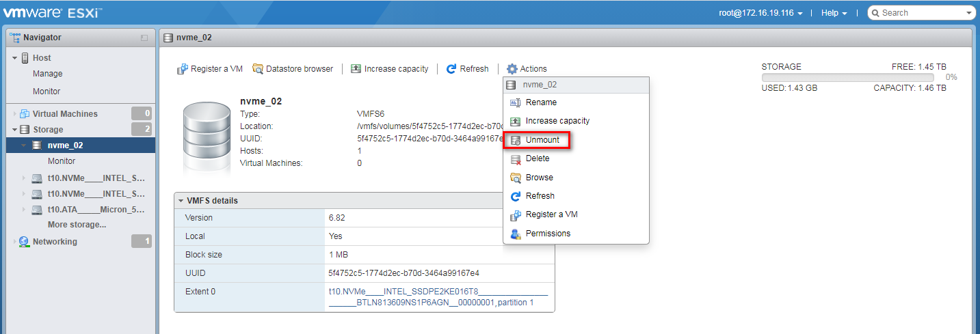This screenshot has height=334, width=980.
Task: Open Monitor under Host
Action: coord(47,92)
